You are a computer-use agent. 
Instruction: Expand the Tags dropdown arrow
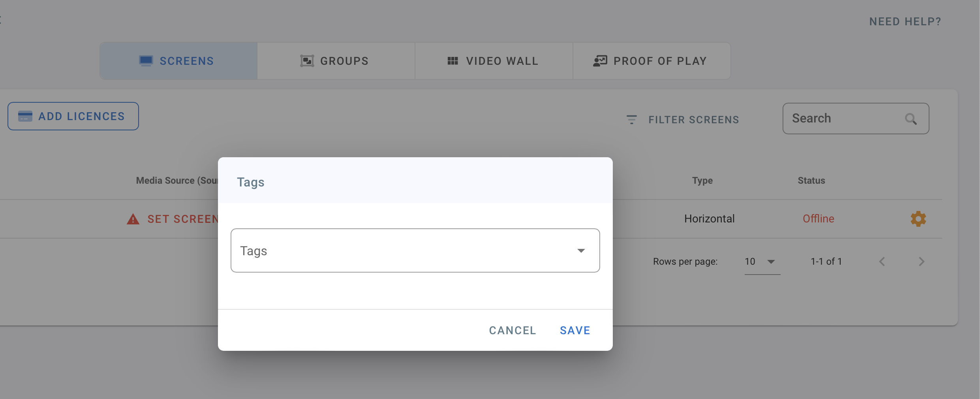click(x=581, y=251)
